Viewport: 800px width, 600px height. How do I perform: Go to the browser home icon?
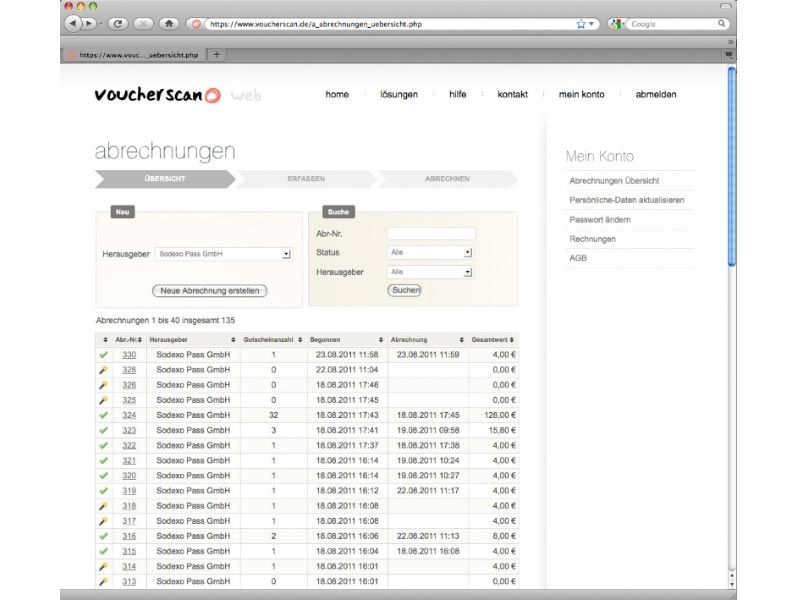[x=169, y=23]
